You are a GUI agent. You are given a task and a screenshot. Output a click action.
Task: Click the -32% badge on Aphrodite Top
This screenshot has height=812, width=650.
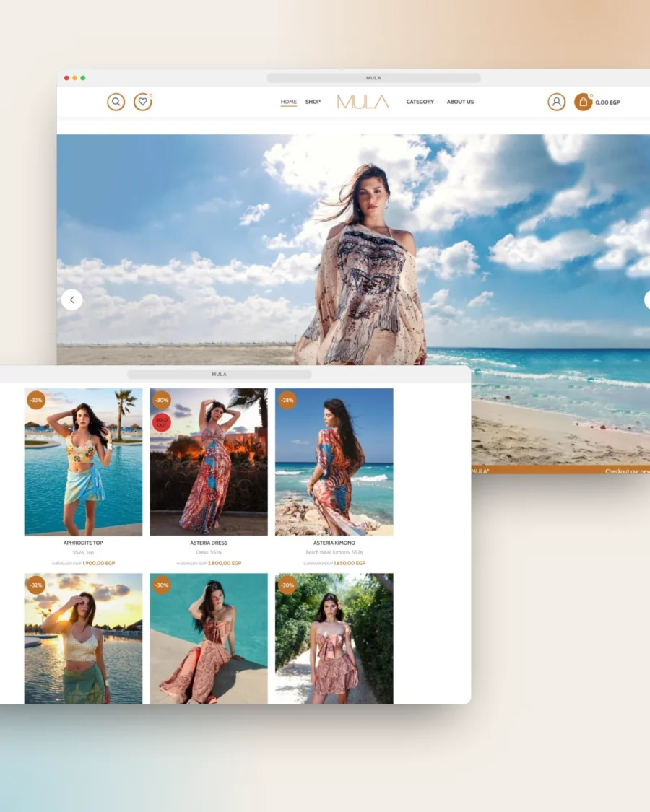(x=36, y=401)
